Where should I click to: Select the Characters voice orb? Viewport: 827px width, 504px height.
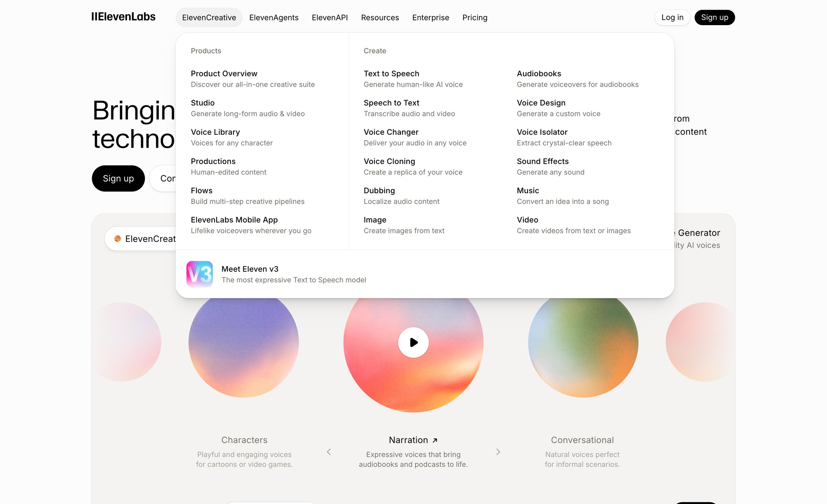point(244,348)
